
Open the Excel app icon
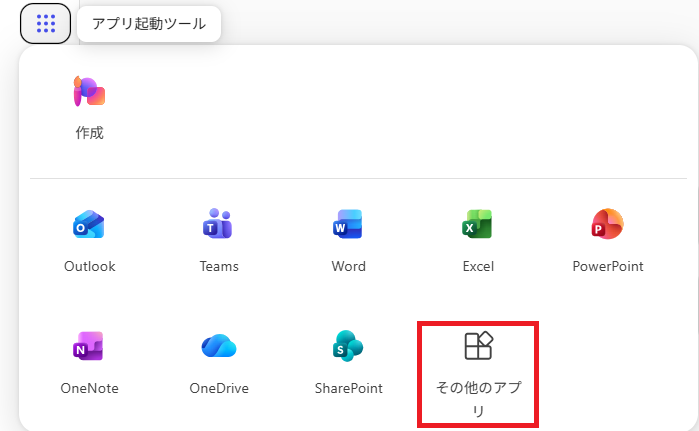477,224
